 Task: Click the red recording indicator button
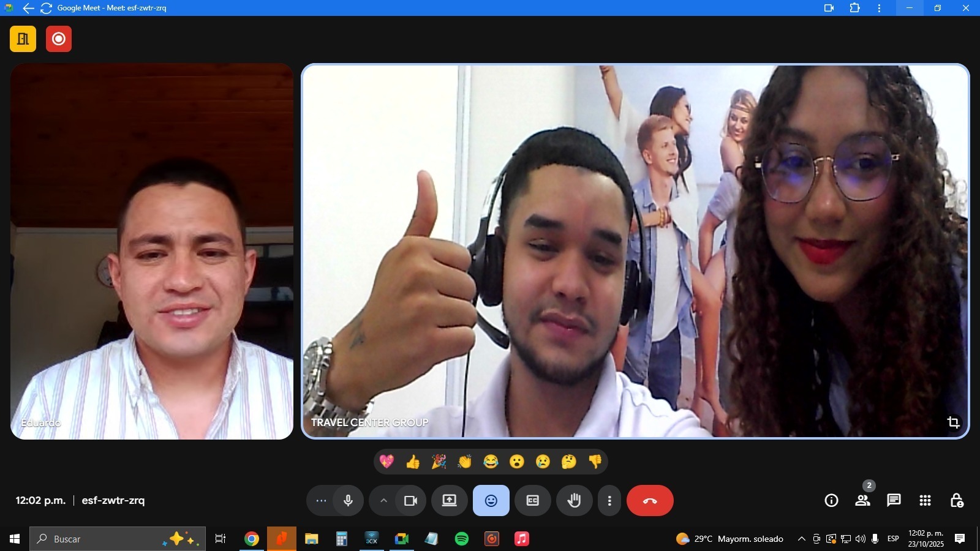pos(59,39)
